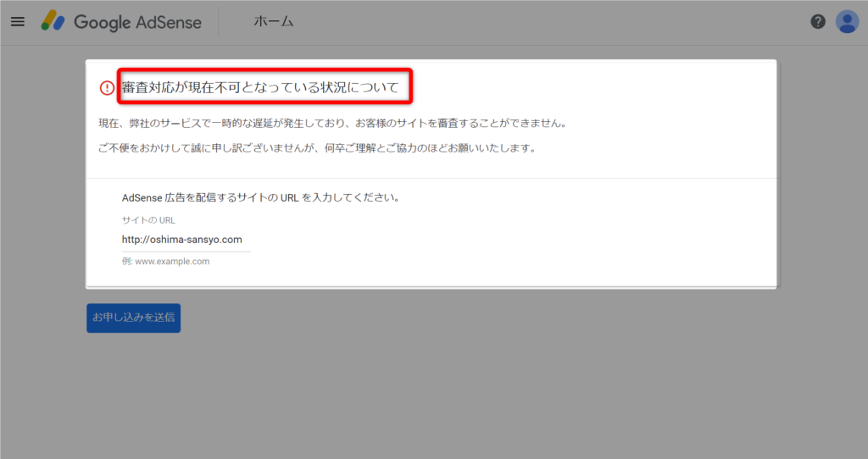Screen dimensions: 868x459
Task: Click the サイトの URL field label
Action: 148,220
